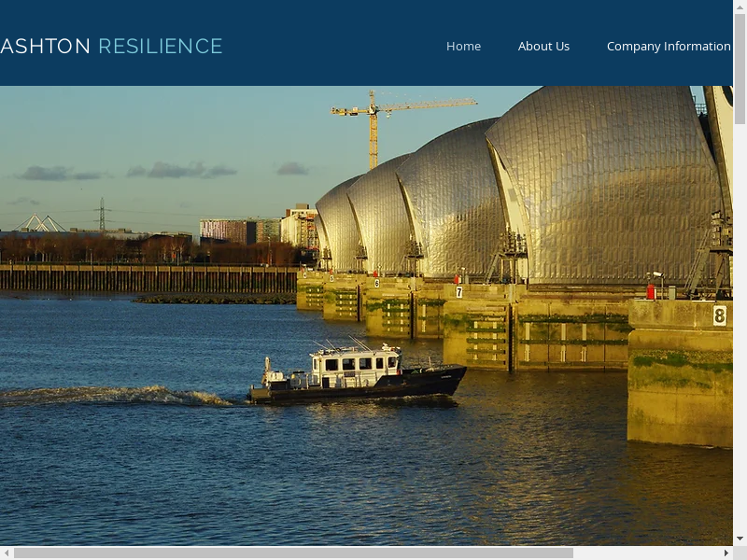Image resolution: width=747 pixels, height=560 pixels.
Task: Click the vertical scrollbar track below thumb
Action: pos(740,327)
